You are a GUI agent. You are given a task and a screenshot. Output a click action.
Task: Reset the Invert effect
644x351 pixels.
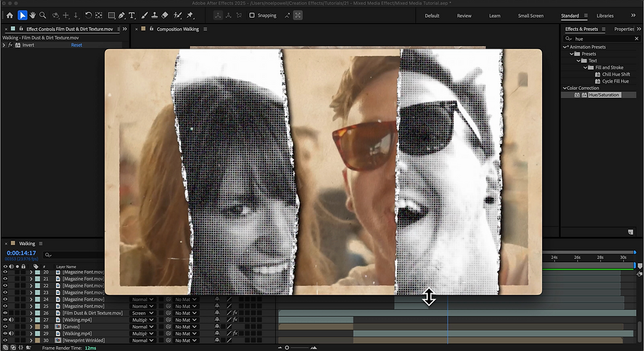click(76, 45)
